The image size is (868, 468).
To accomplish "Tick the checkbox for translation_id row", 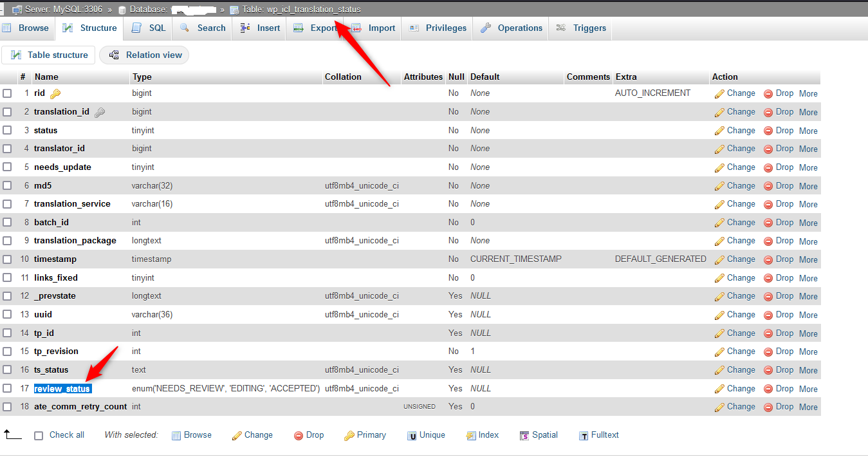I will (x=7, y=112).
